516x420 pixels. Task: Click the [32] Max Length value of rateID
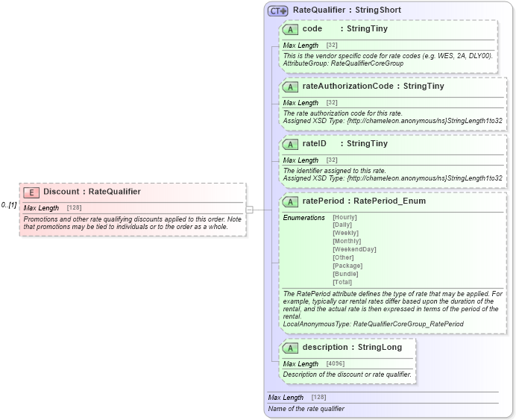pyautogui.click(x=332, y=160)
